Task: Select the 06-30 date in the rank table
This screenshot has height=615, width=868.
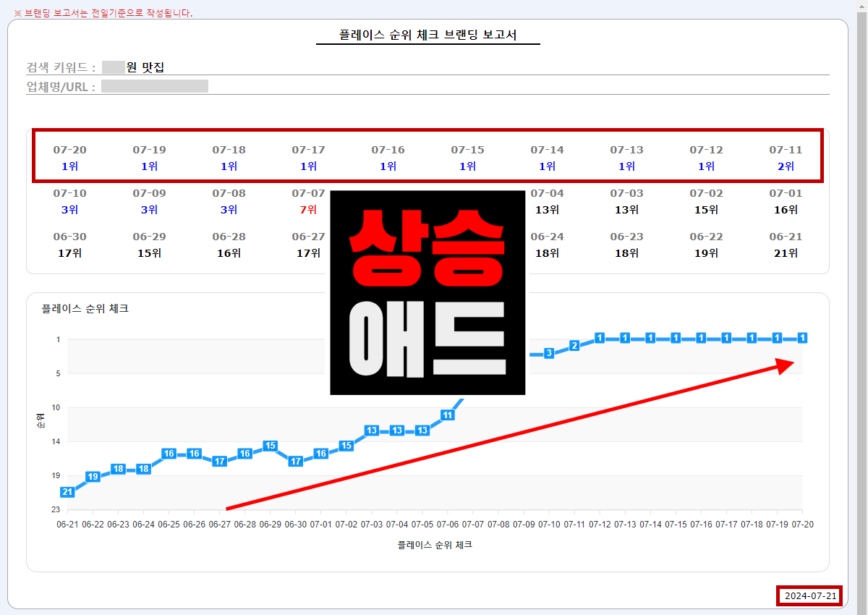Action: tap(70, 237)
